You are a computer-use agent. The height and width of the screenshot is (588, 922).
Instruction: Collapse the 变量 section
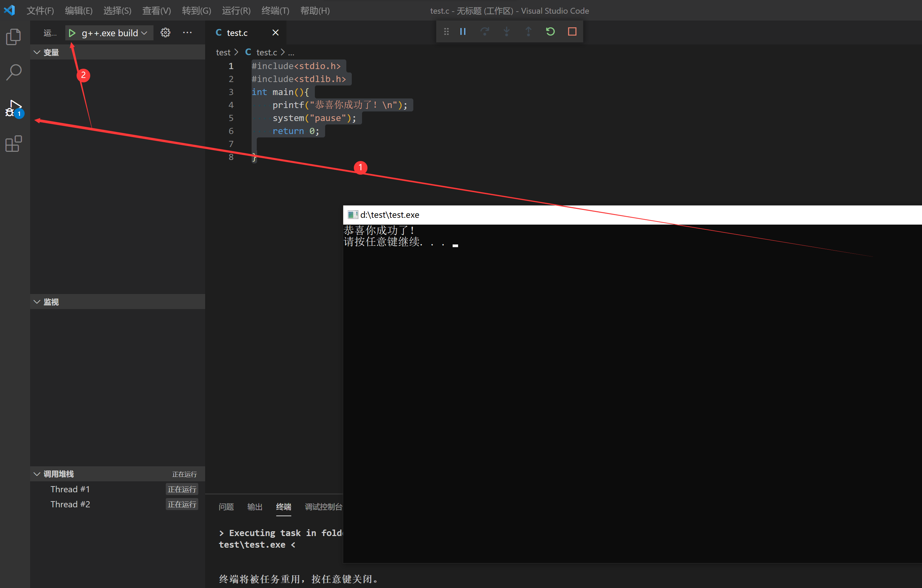tap(37, 52)
